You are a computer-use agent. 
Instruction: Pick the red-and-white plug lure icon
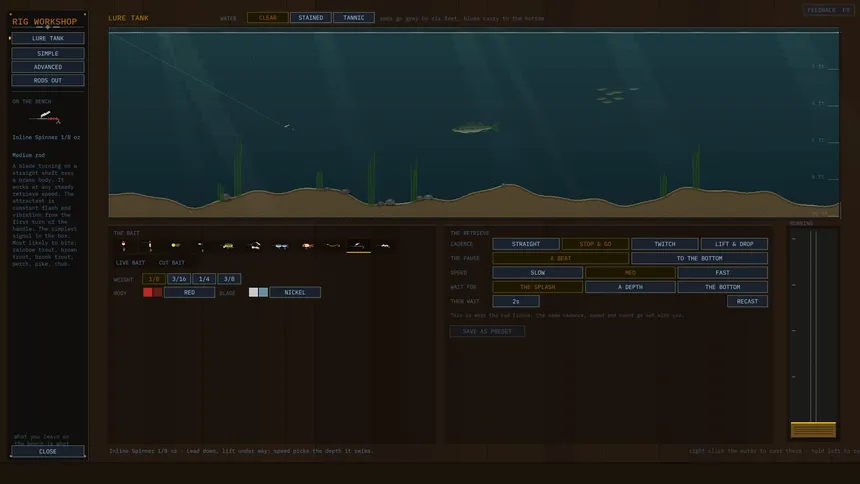pyautogui.click(x=307, y=245)
